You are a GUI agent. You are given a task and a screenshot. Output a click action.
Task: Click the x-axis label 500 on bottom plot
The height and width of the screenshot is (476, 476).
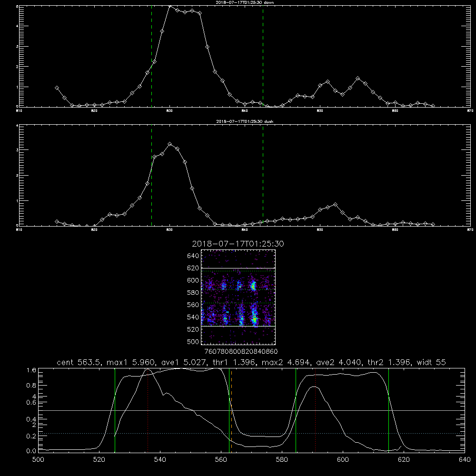[38, 460]
